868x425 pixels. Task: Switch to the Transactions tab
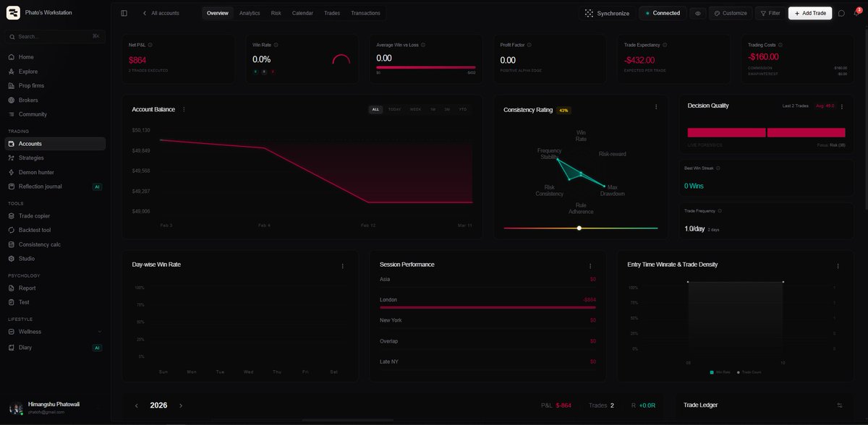coord(365,13)
